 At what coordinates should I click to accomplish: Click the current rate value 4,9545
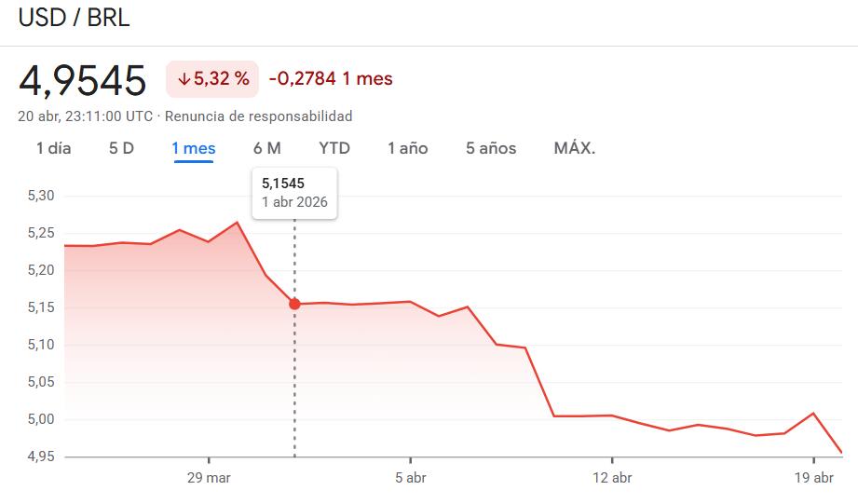[83, 80]
